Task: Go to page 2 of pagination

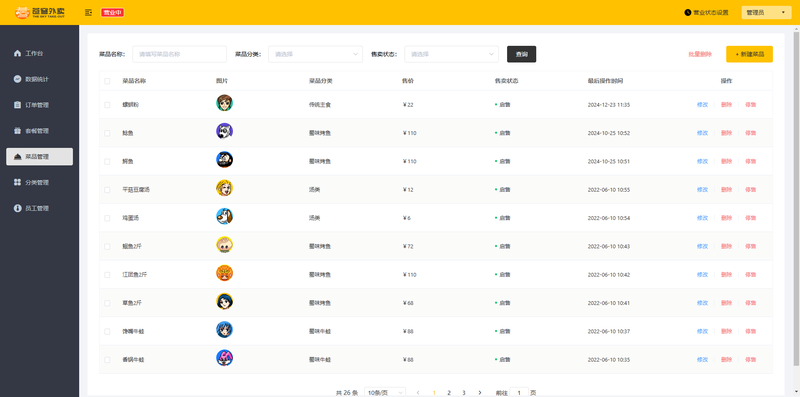Action: [449, 392]
